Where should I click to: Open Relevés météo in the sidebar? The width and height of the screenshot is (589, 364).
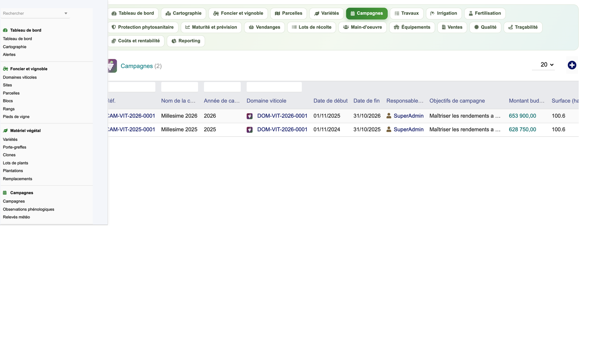[x=16, y=217]
